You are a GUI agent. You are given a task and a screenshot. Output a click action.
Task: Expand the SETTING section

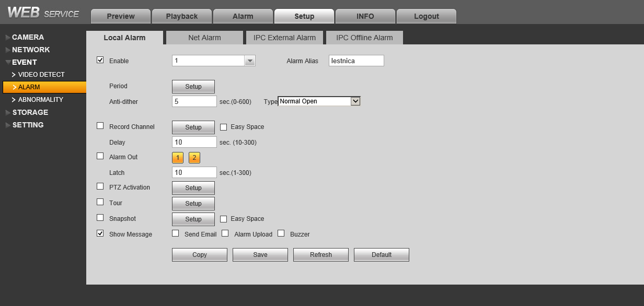tap(28, 125)
